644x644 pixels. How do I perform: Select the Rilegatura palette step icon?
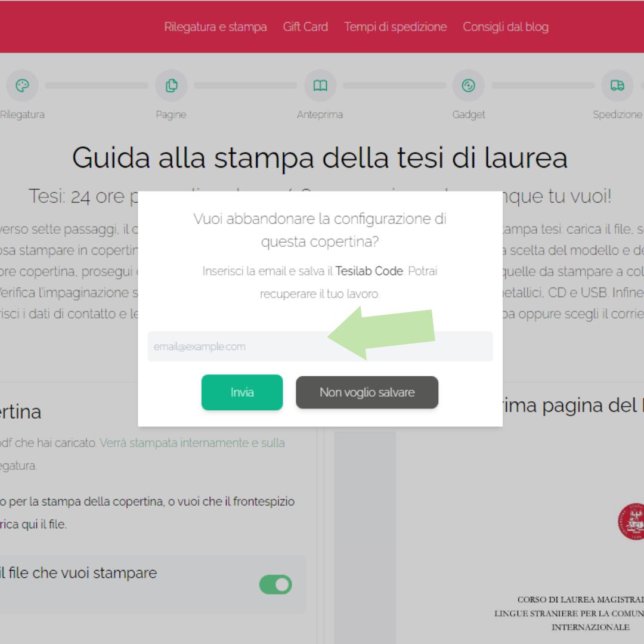click(22, 85)
